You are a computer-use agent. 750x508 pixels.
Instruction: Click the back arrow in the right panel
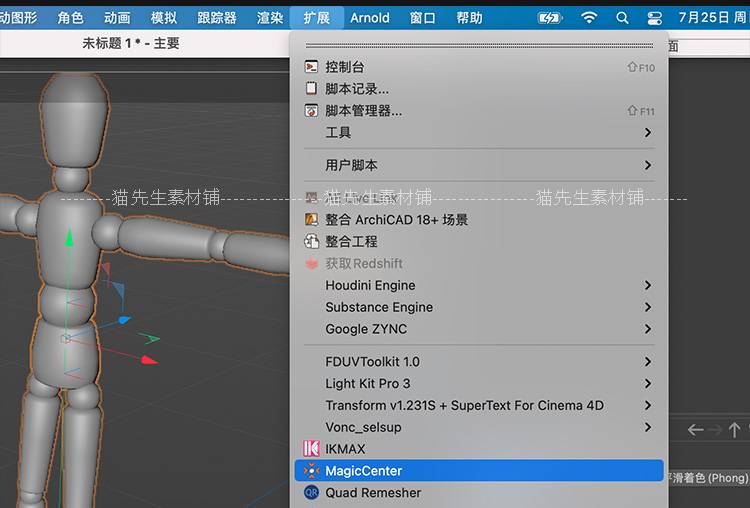click(695, 430)
